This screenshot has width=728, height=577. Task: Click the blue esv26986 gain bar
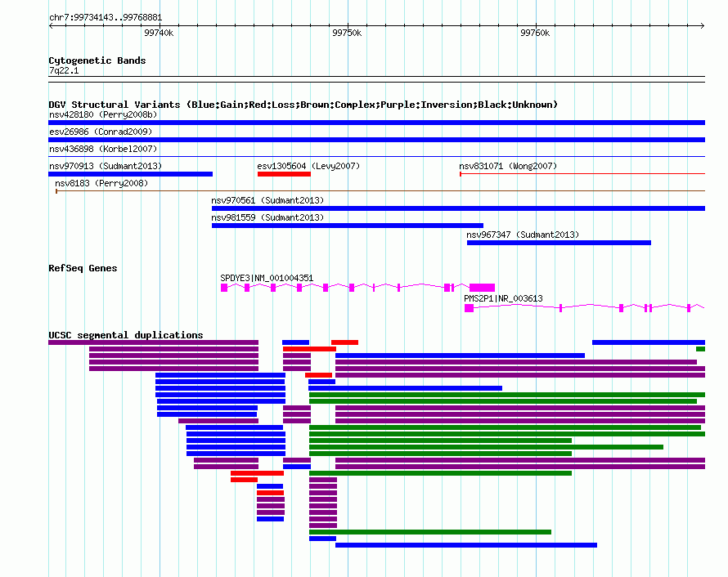[376, 140]
